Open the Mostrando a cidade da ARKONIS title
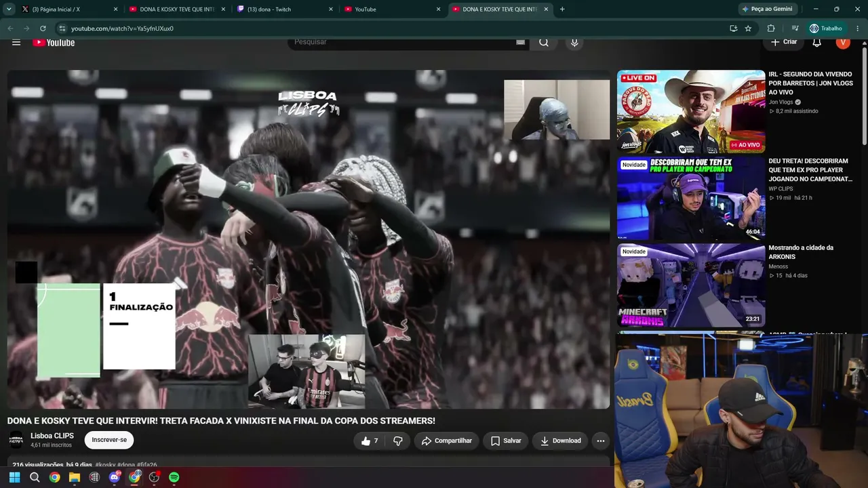The image size is (868, 488). 801,252
